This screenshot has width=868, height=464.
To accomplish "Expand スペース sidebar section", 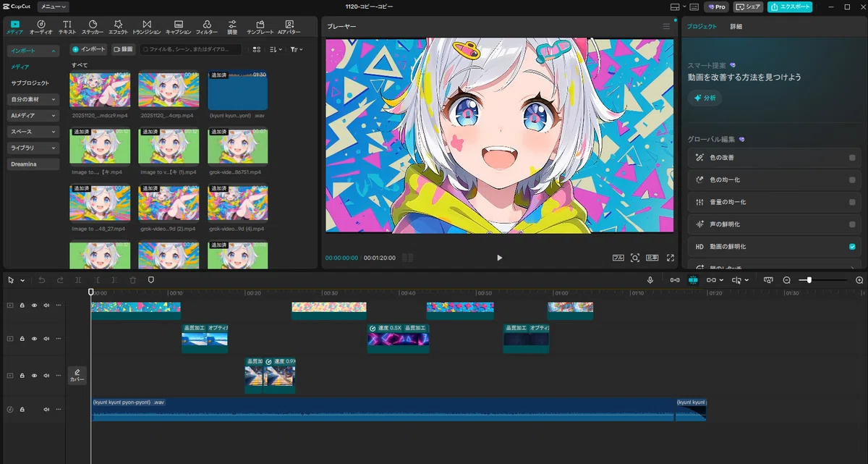I will (33, 132).
